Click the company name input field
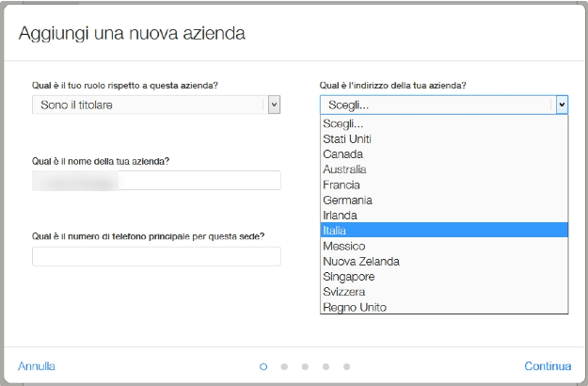 point(156,181)
